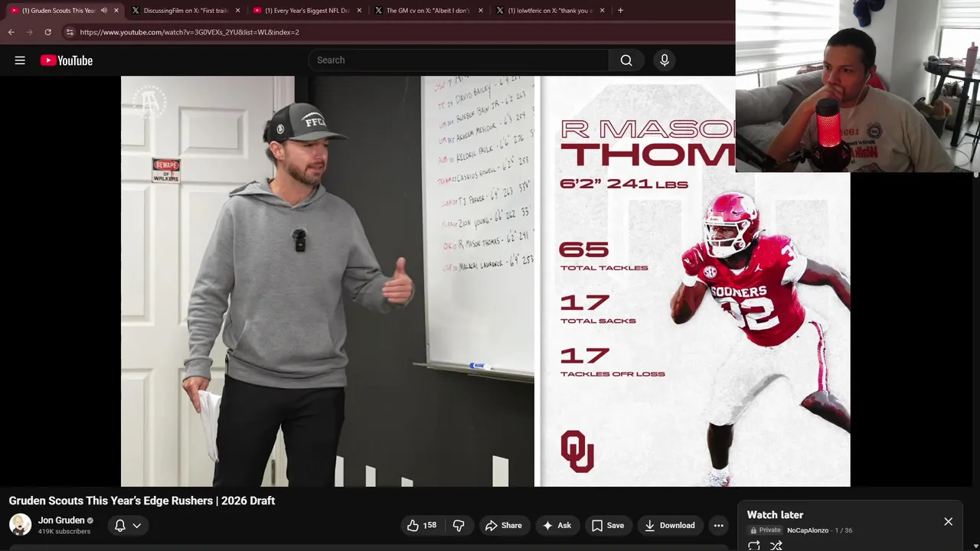The height and width of the screenshot is (551, 980).
Task: Toggle shuffle playlist in Watch later panel
Action: 776,546
